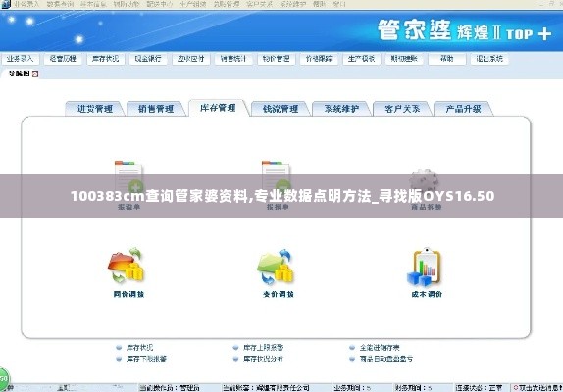Switch to the 进货管理 tab
The width and height of the screenshot is (563, 392).
pos(95,109)
